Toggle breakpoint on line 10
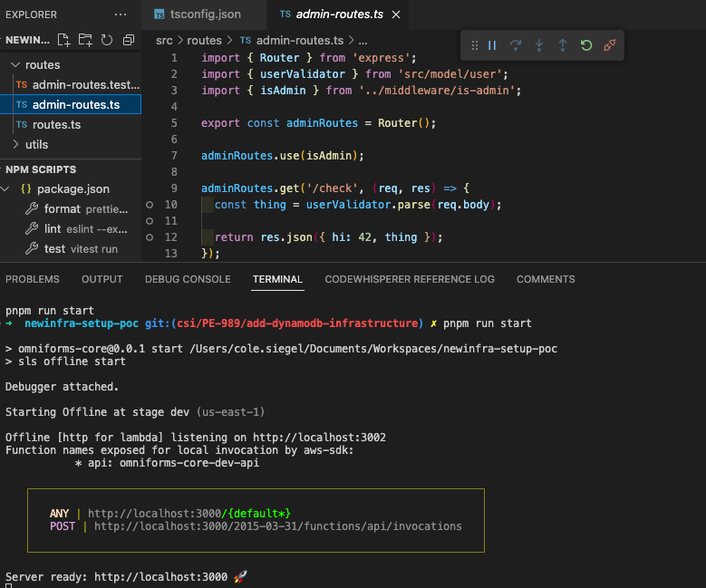 (x=150, y=205)
